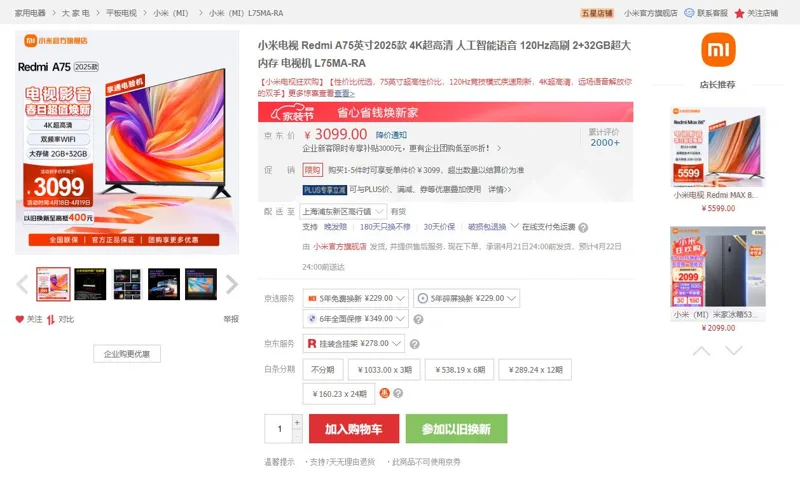Viewport: 800px width, 477px height.
Task: Select the third product thumbnail
Action: (127, 284)
